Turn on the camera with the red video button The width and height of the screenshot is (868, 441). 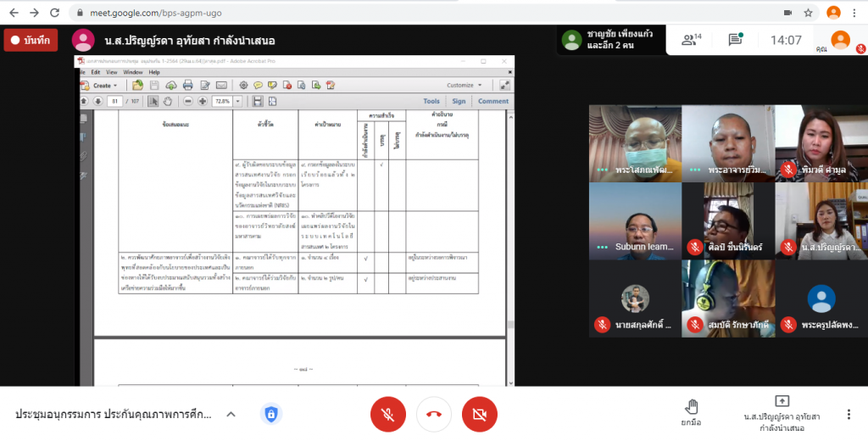[x=479, y=414]
